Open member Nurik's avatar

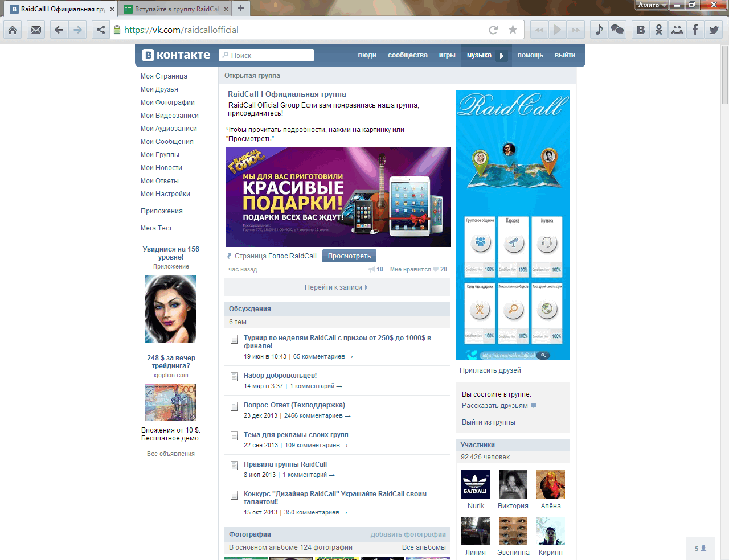coord(476,484)
